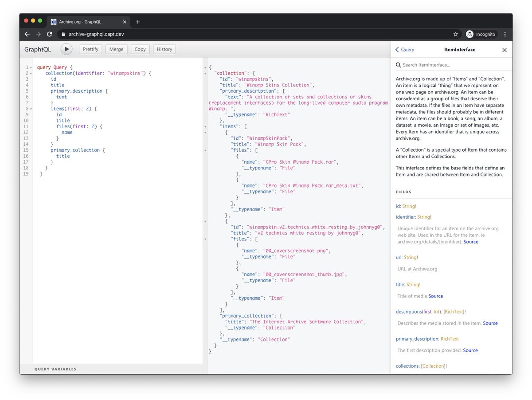
Task: Open Chrome's three-dot menu
Action: (x=505, y=34)
